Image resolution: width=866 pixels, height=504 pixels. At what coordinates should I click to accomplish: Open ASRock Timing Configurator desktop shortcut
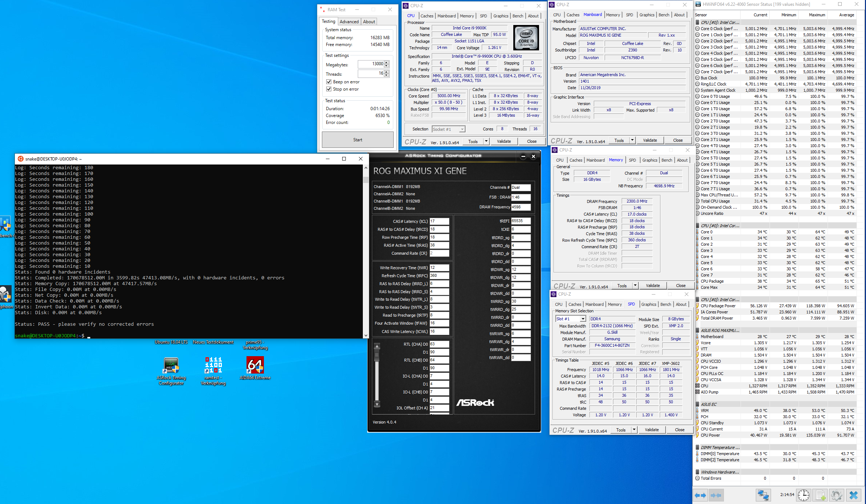pos(171,366)
